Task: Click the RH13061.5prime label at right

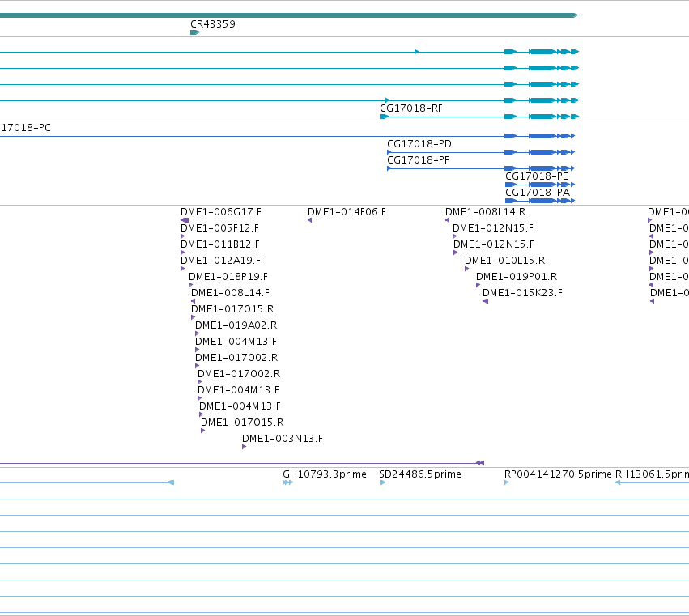Action: pos(652,474)
